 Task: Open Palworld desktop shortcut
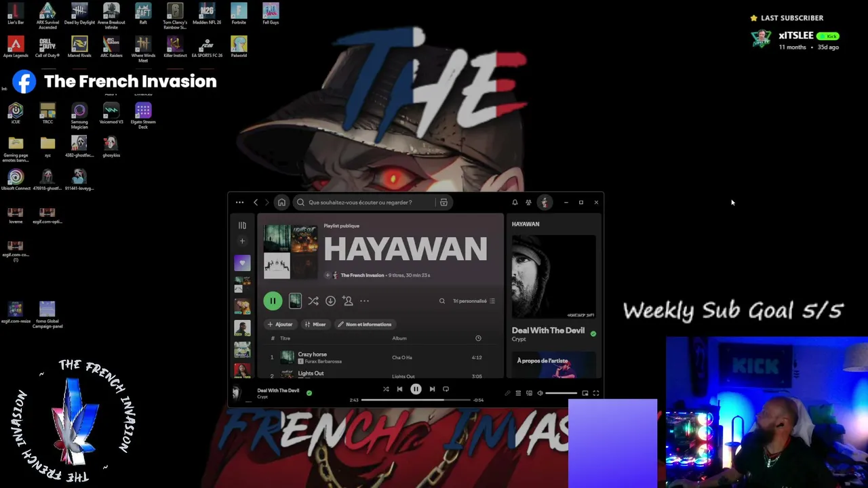[239, 47]
